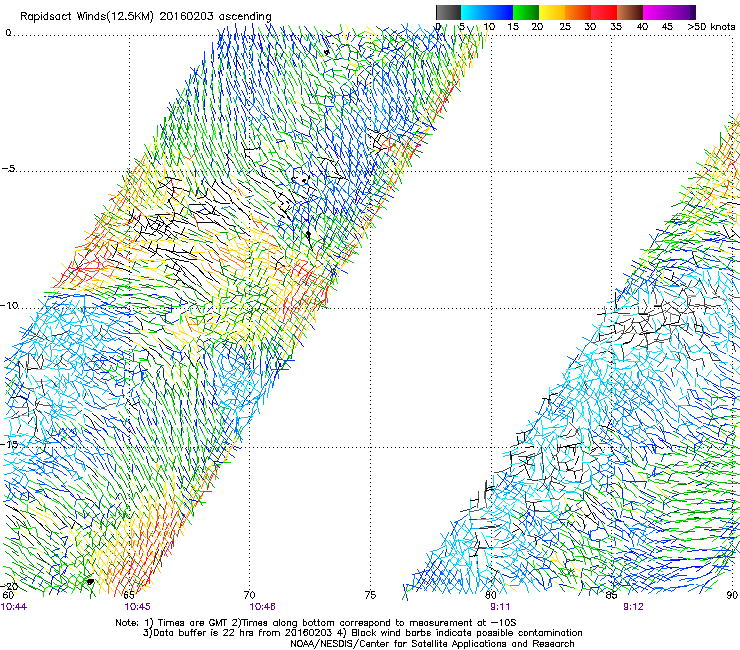Click the '9:12' pass time label
The height and width of the screenshot is (650, 740).
[x=633, y=607]
